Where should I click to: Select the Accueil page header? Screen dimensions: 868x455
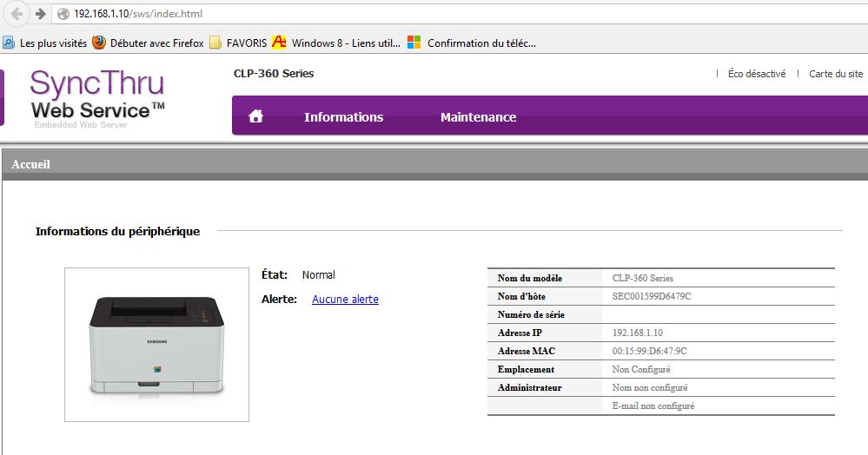pyautogui.click(x=30, y=164)
